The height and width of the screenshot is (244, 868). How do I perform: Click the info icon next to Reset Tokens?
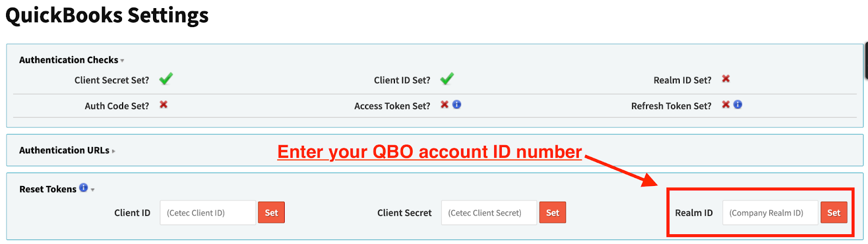coord(84,188)
